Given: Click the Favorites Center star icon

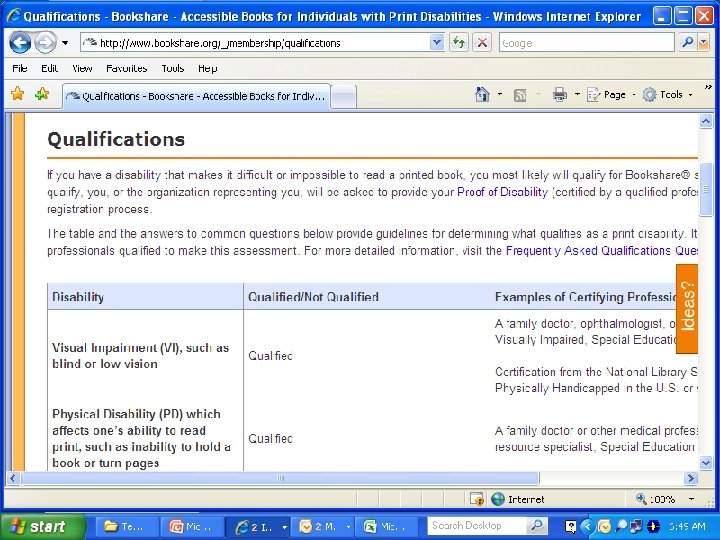Looking at the screenshot, I should pyautogui.click(x=17, y=94).
